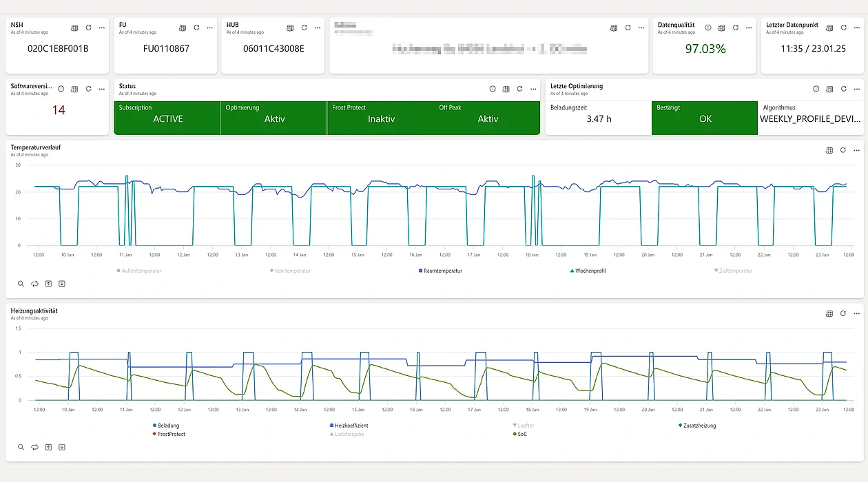Expand options menu on the Softwareversion card
Screen dimensions: 868x482
point(101,89)
